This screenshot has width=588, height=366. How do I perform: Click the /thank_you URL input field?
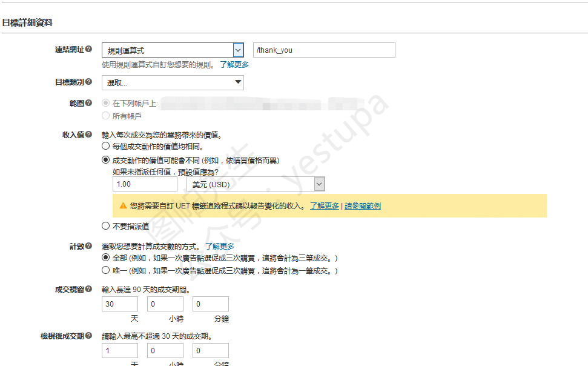pos(324,50)
